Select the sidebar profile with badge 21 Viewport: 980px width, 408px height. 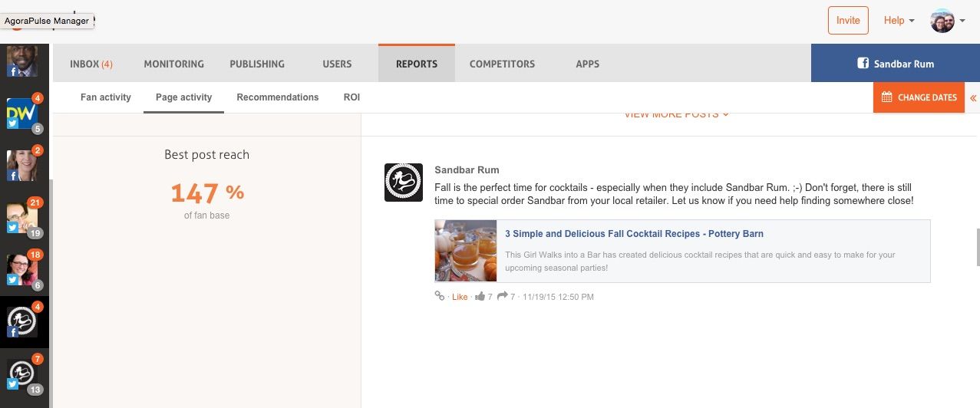point(22,217)
